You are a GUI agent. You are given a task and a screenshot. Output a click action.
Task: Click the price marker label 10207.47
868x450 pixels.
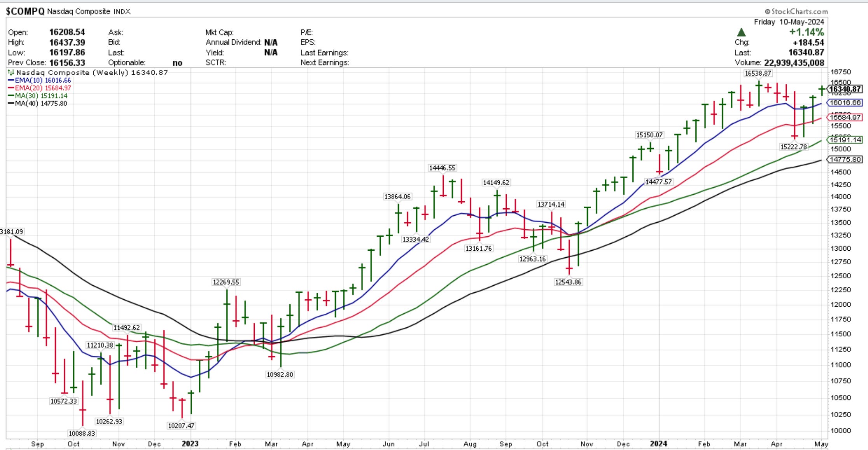click(181, 425)
